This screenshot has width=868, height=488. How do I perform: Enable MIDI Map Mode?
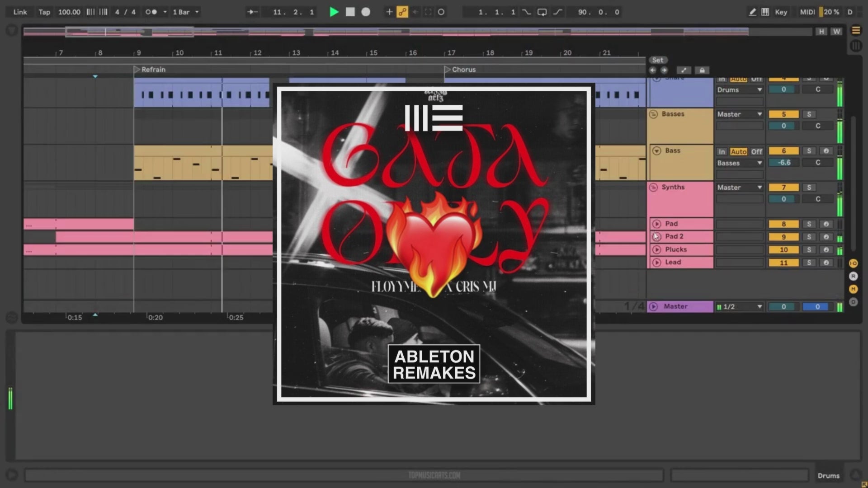(807, 12)
